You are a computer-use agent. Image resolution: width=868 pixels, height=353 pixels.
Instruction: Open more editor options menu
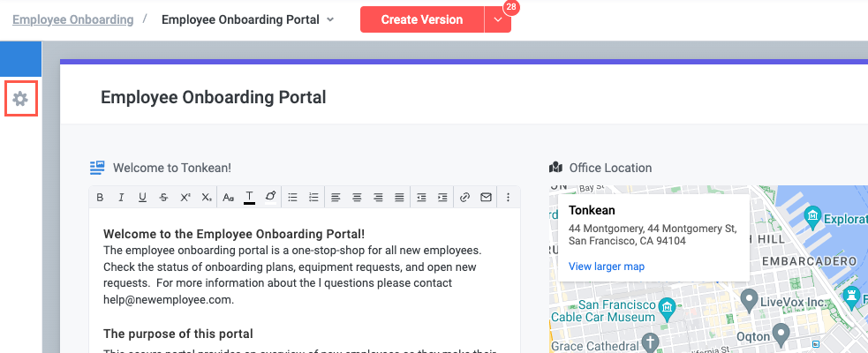pyautogui.click(x=509, y=197)
